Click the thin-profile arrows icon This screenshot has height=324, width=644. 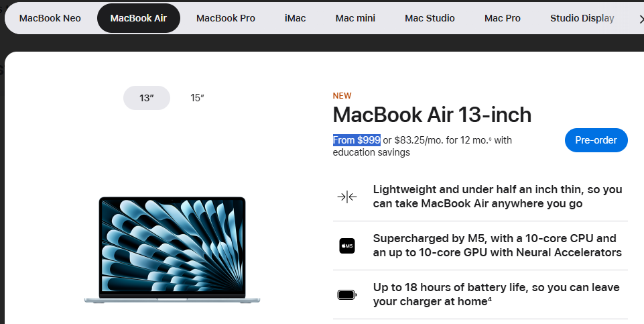click(x=347, y=197)
